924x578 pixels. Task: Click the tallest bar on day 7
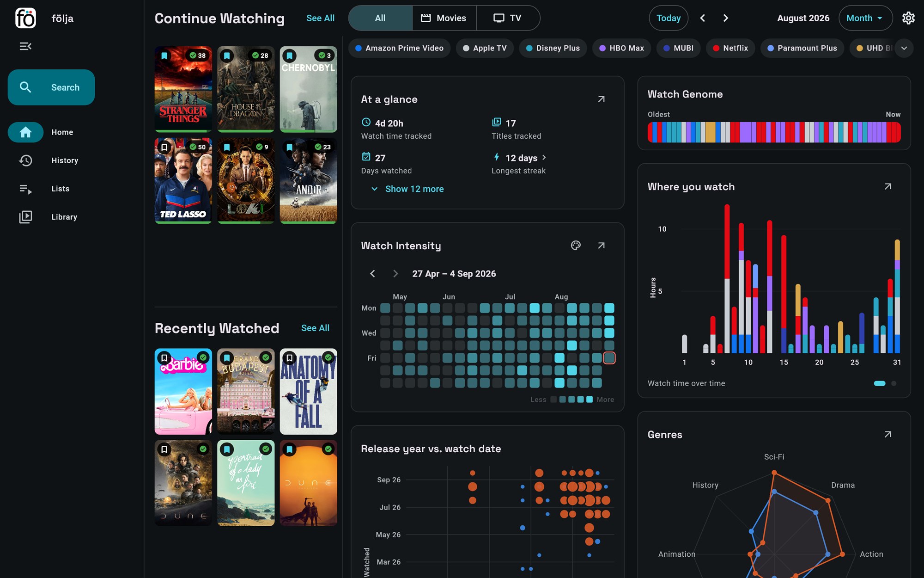pos(727,279)
